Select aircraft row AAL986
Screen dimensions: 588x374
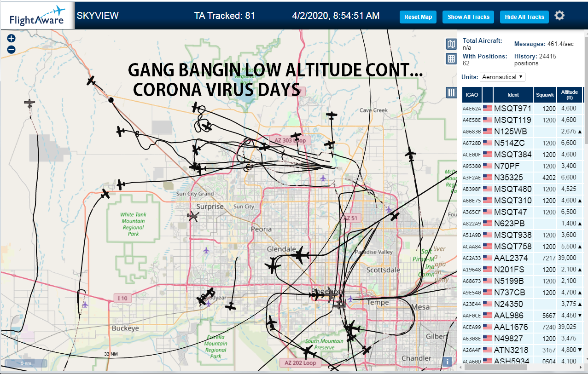(523, 316)
